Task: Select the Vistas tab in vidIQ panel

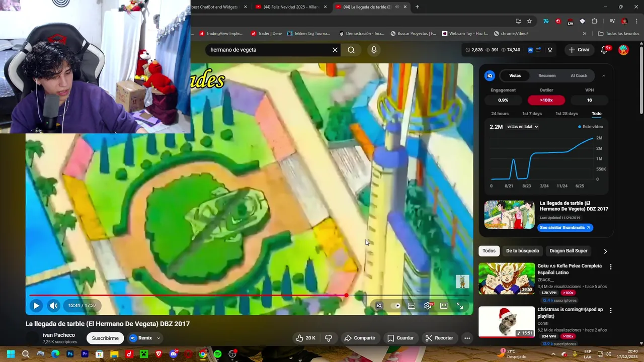Action: 515,75
